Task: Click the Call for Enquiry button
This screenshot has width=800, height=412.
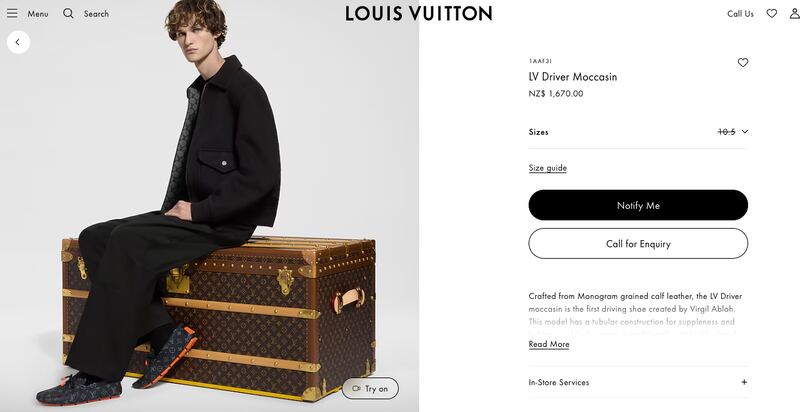Action: tap(638, 243)
